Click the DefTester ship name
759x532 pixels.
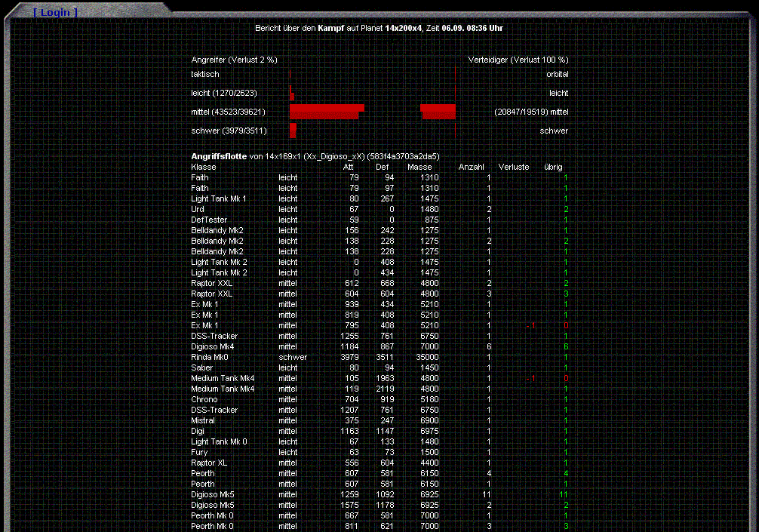coord(209,220)
